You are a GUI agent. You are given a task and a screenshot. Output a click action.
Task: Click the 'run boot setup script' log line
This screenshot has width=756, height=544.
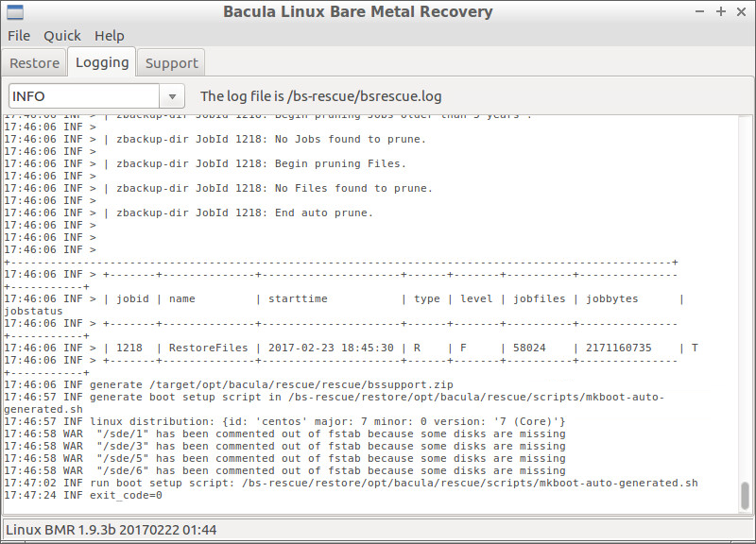[x=351, y=483]
